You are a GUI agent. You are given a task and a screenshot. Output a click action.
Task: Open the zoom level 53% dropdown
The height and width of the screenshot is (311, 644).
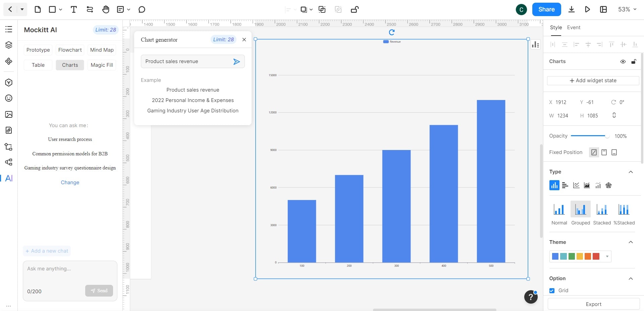point(627,9)
